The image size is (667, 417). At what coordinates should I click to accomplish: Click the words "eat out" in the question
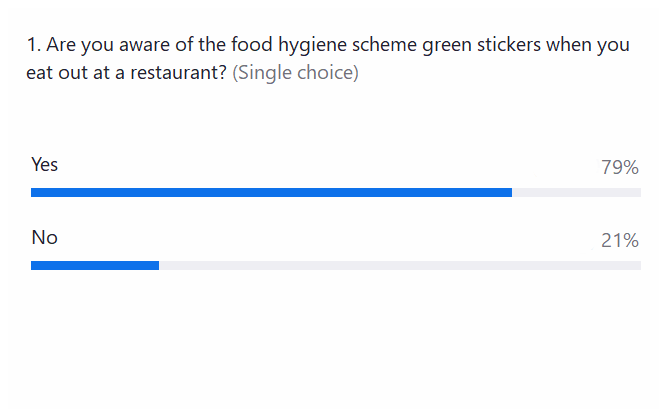pos(59,73)
